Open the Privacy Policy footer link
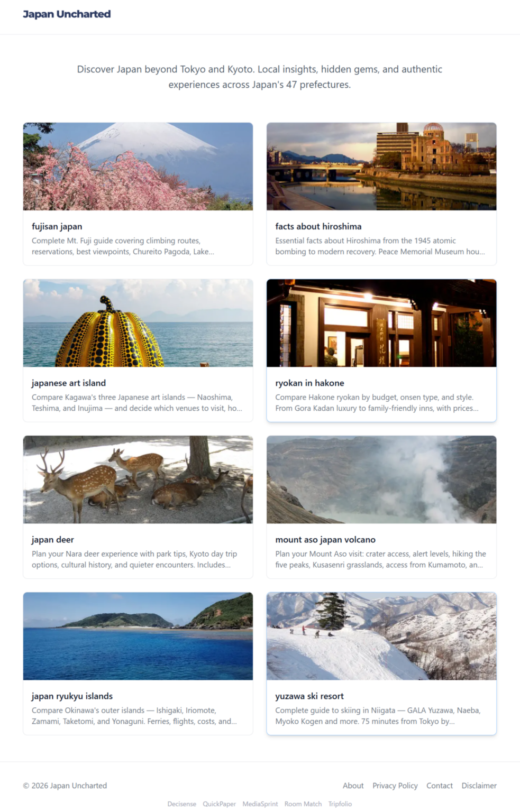 [395, 786]
